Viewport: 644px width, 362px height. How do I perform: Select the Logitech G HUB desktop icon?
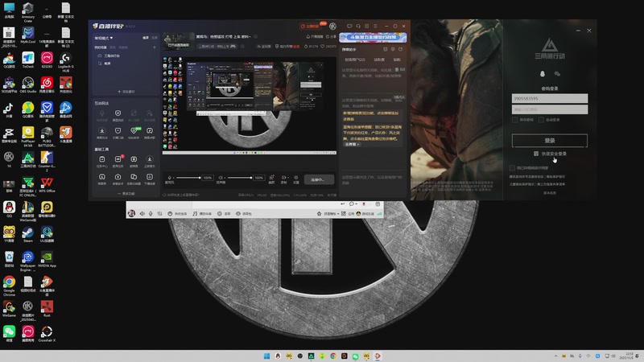(x=66, y=62)
